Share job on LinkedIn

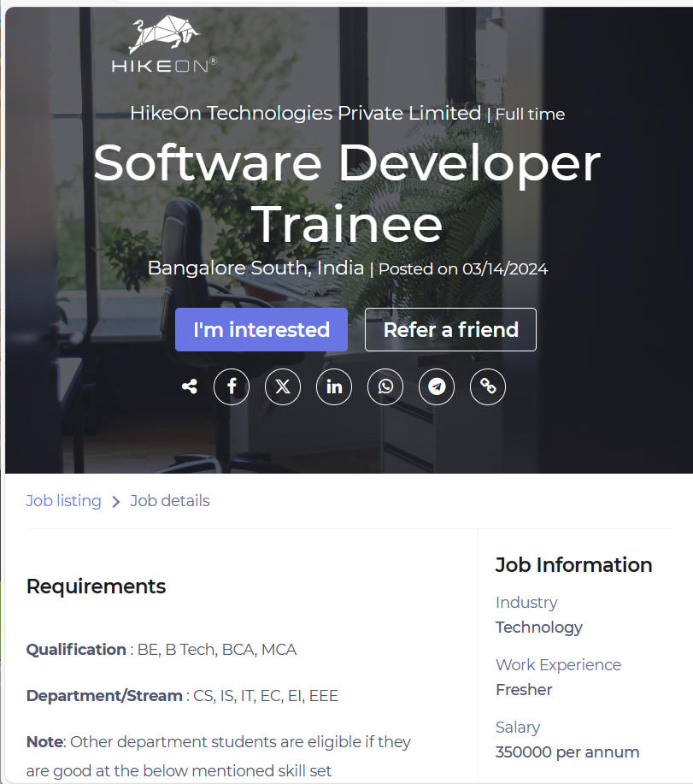click(334, 386)
